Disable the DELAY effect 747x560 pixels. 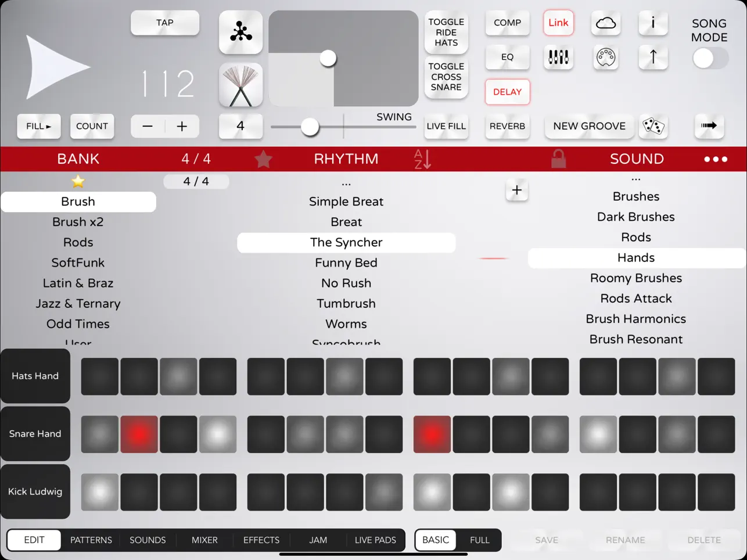(507, 92)
